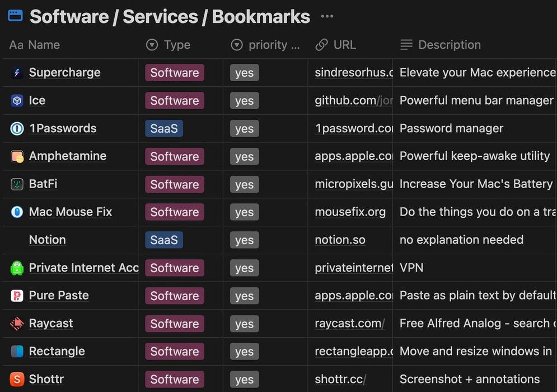Open the Notion row page
557x392 pixels.
coord(47,240)
